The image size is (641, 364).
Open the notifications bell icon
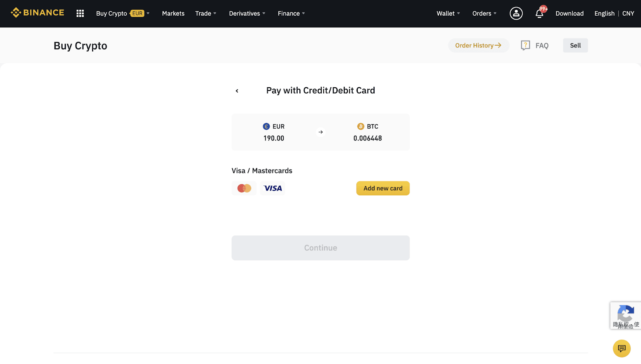coord(539,14)
